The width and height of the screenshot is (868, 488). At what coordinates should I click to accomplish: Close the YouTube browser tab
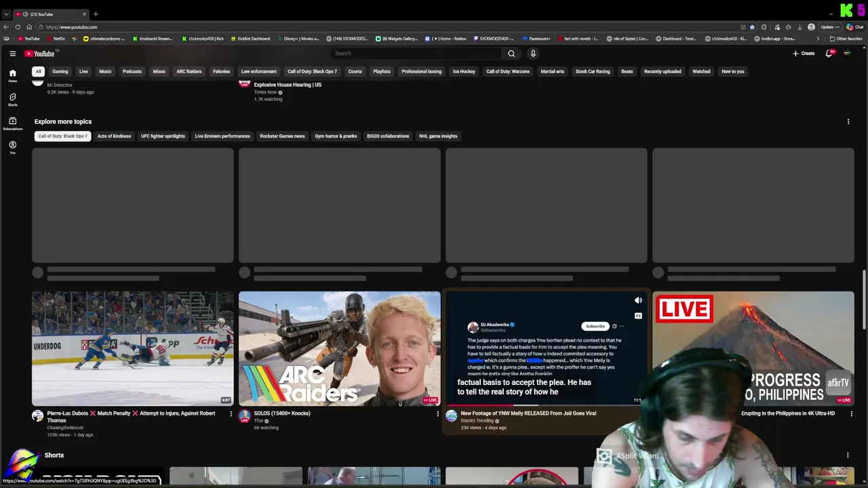pyautogui.click(x=85, y=14)
